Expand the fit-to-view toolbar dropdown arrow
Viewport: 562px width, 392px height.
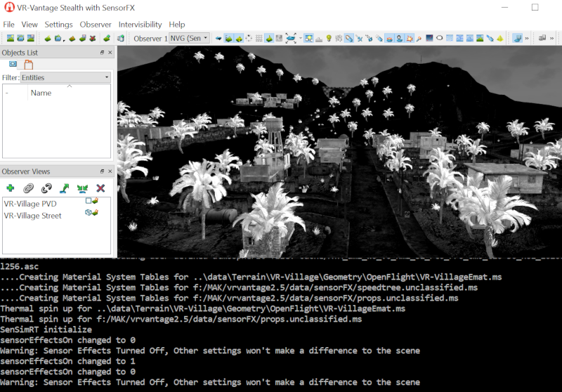pyautogui.click(x=301, y=38)
